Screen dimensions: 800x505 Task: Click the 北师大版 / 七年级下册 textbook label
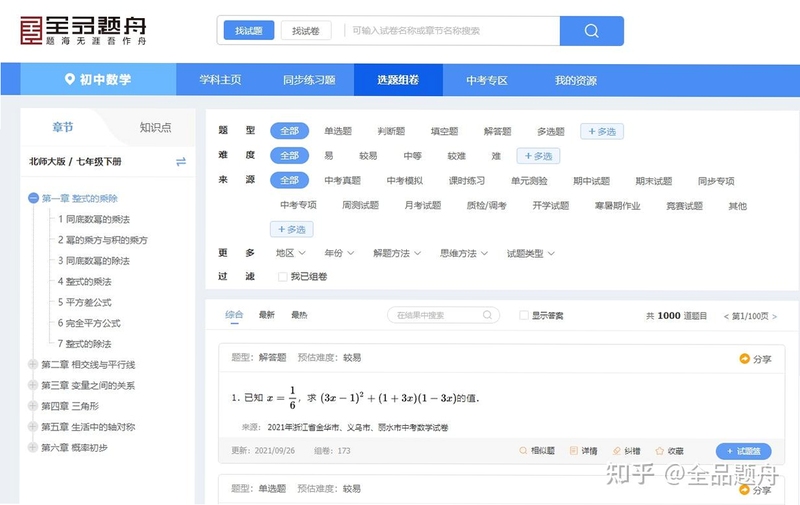(x=75, y=161)
